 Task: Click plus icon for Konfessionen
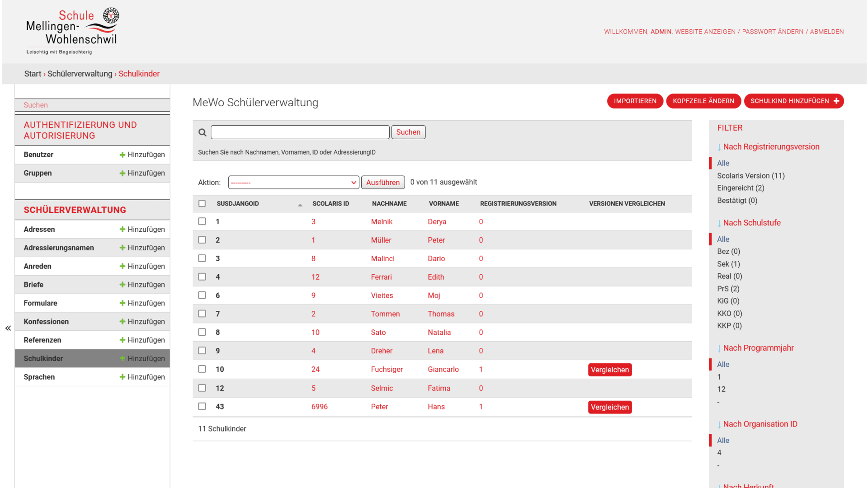[122, 322]
